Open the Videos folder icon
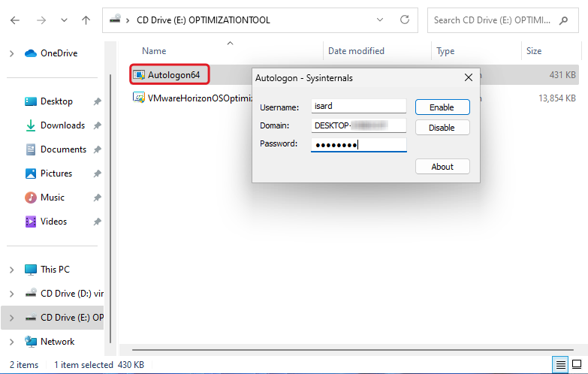Screen dimensions: 588x374 [31, 222]
